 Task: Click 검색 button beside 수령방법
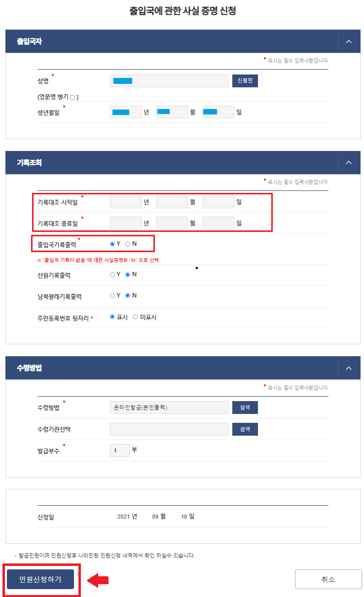(x=245, y=408)
